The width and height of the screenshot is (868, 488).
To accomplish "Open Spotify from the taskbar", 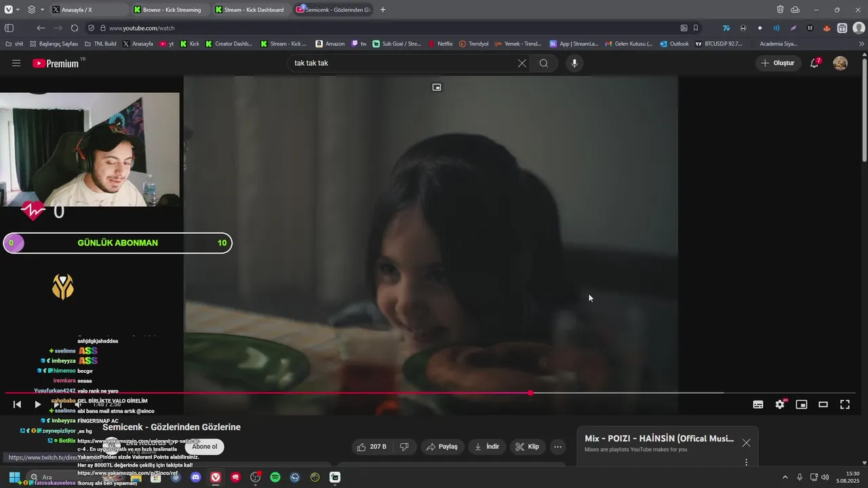I will coord(275,477).
